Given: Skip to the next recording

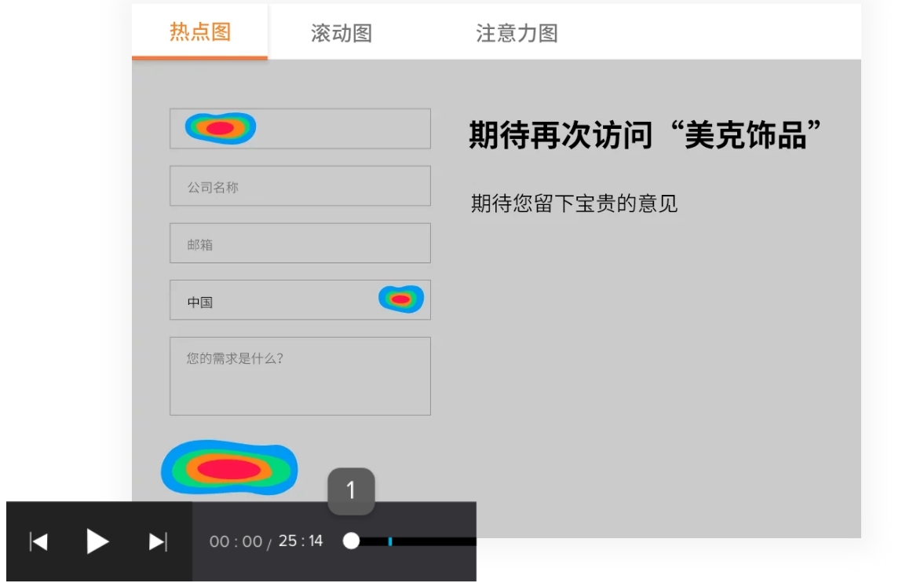Looking at the screenshot, I should 157,541.
